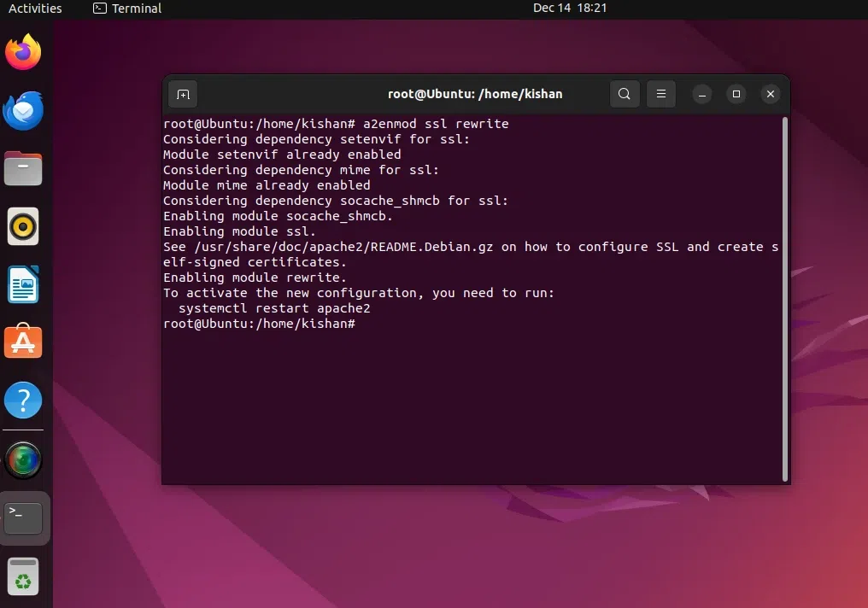Click 'systemctl restart apache2' text
The height and width of the screenshot is (608, 868).
click(x=274, y=309)
